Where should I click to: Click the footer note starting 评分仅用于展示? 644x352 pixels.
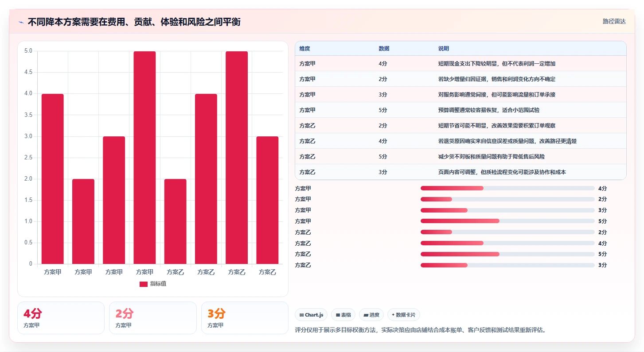pyautogui.click(x=421, y=330)
